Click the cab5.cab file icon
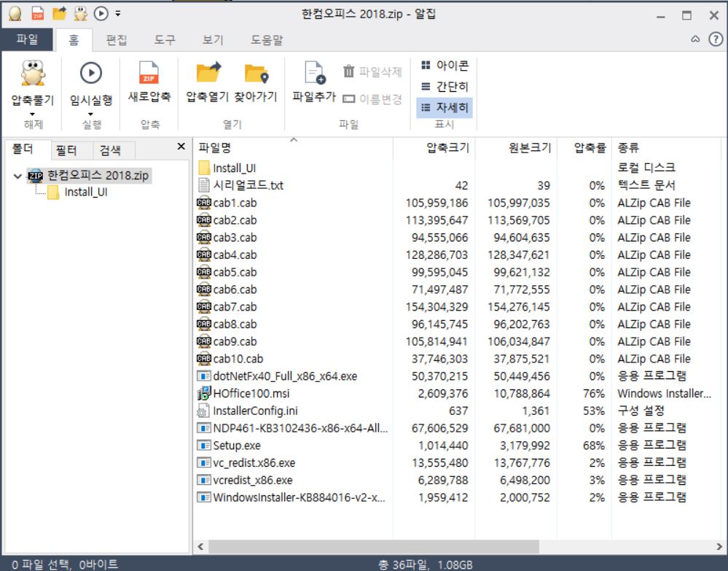This screenshot has height=571, width=728. pyautogui.click(x=204, y=272)
